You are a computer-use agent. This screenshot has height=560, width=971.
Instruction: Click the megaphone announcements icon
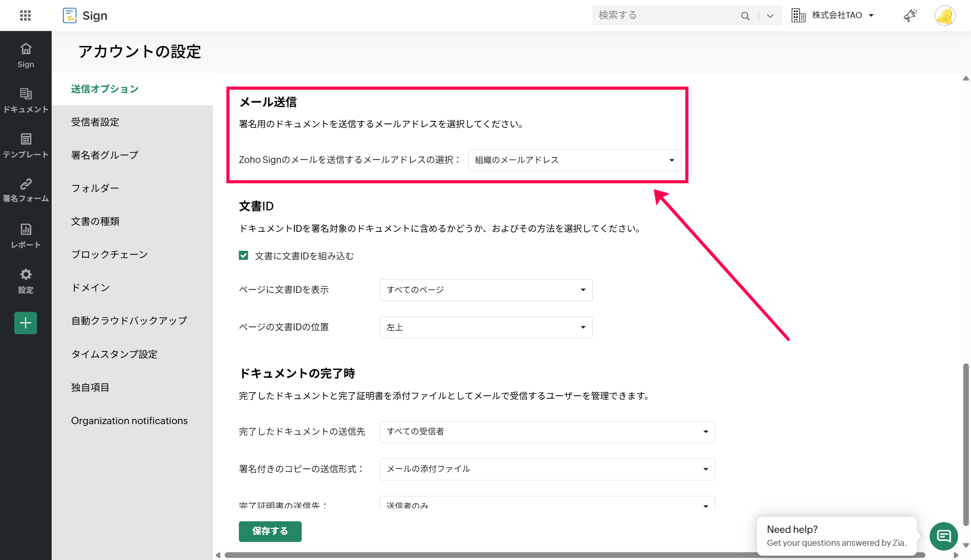910,15
